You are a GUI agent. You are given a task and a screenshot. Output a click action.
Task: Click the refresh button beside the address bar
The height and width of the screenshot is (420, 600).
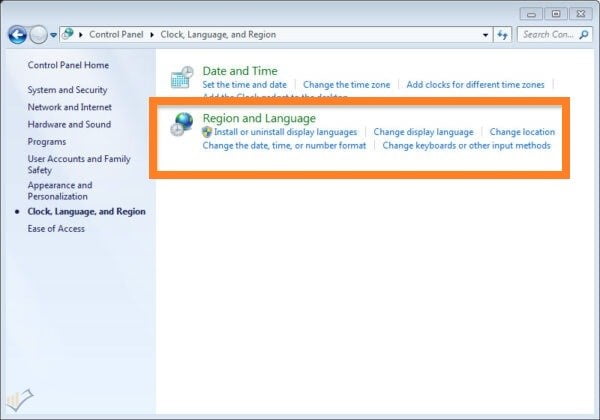tap(502, 34)
